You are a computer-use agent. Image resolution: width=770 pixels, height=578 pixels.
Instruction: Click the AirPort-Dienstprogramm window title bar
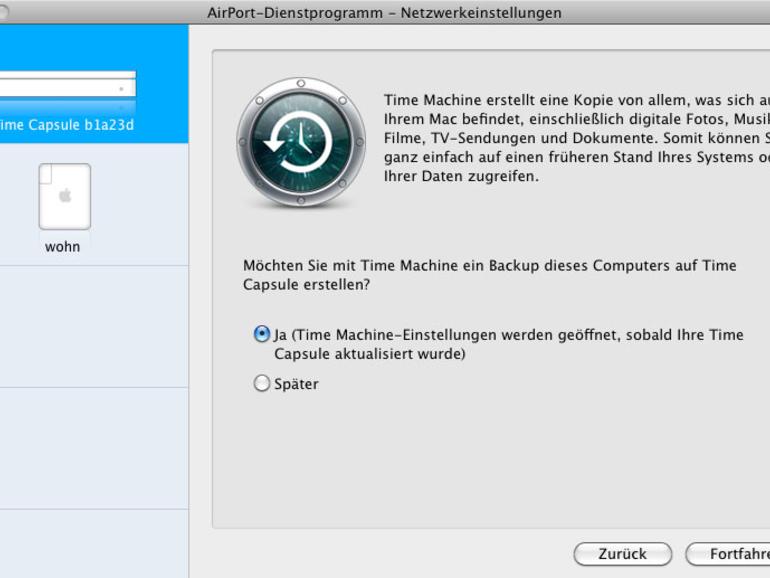385,12
